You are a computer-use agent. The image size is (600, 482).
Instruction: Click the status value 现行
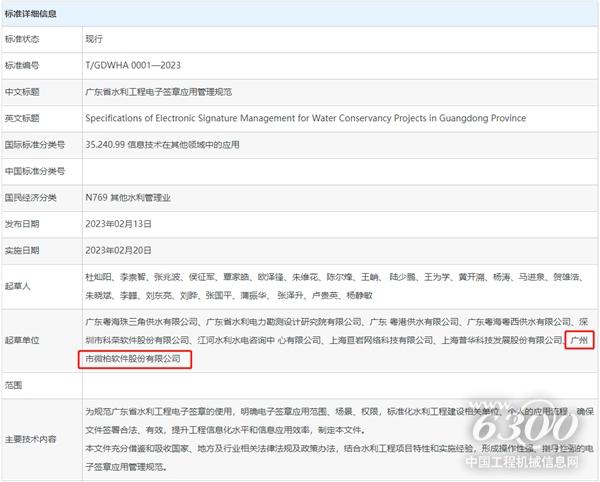[x=97, y=41]
